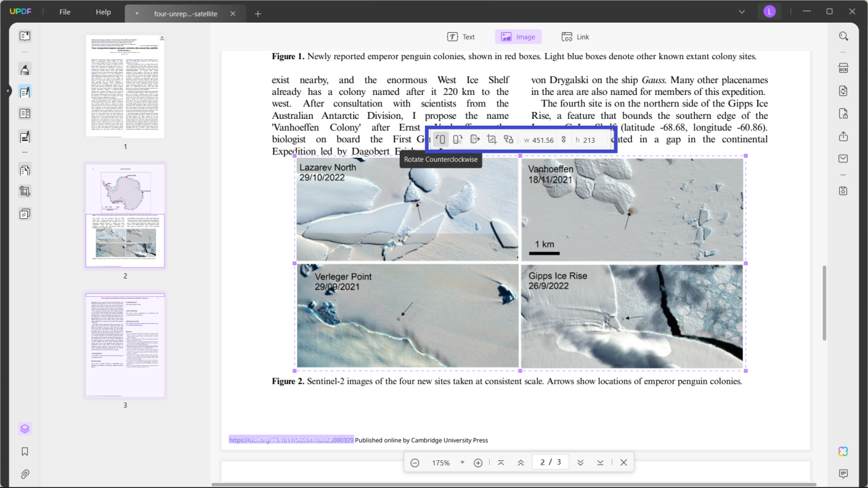
Task: Open the attachments panel
Action: tap(25, 474)
